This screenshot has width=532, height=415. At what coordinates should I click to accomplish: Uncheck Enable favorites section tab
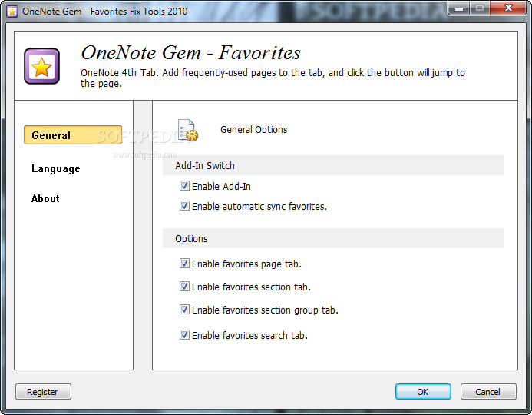[x=184, y=287]
